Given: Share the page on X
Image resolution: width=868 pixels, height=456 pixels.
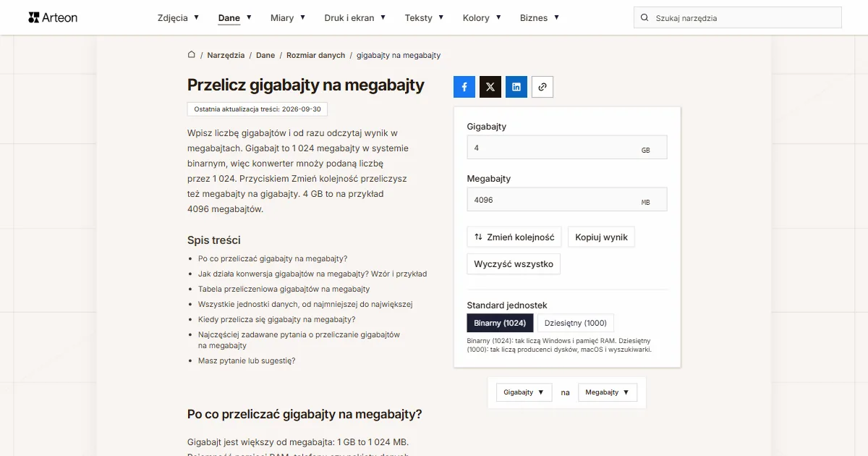Looking at the screenshot, I should (490, 87).
